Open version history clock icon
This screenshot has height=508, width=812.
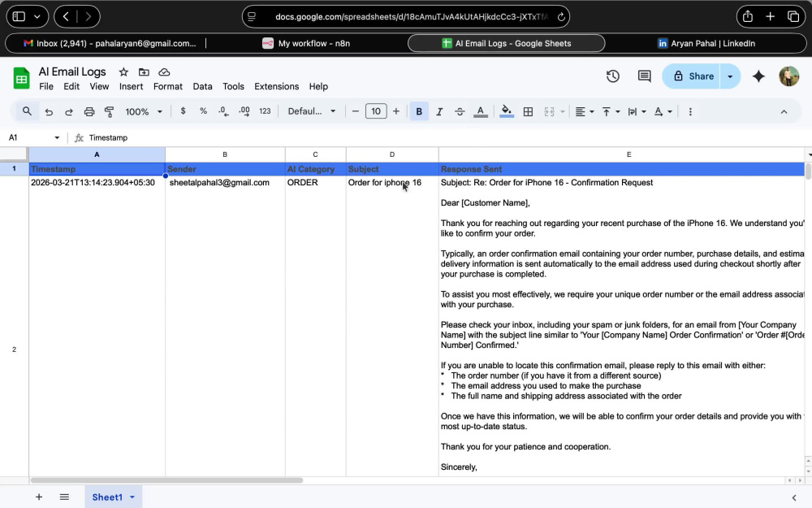coord(612,76)
